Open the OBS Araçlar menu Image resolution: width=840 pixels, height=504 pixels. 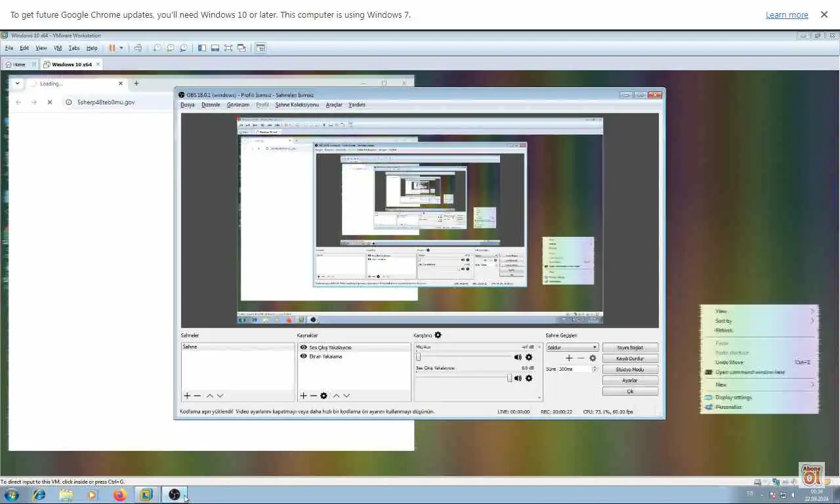pos(334,105)
